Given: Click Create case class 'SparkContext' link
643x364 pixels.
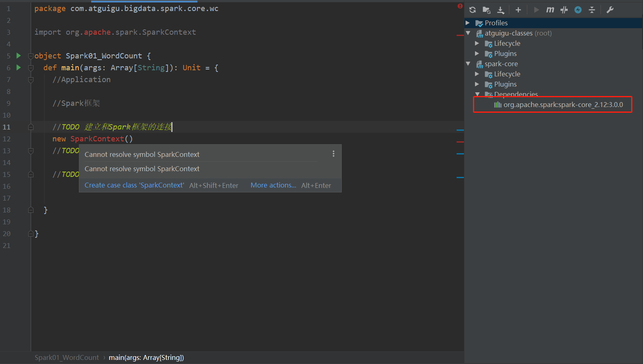Looking at the screenshot, I should click(134, 185).
